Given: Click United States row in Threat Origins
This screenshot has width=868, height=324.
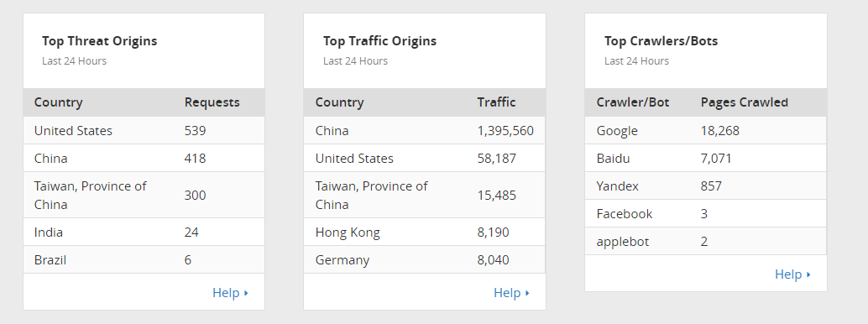Looking at the screenshot, I should point(144,131).
